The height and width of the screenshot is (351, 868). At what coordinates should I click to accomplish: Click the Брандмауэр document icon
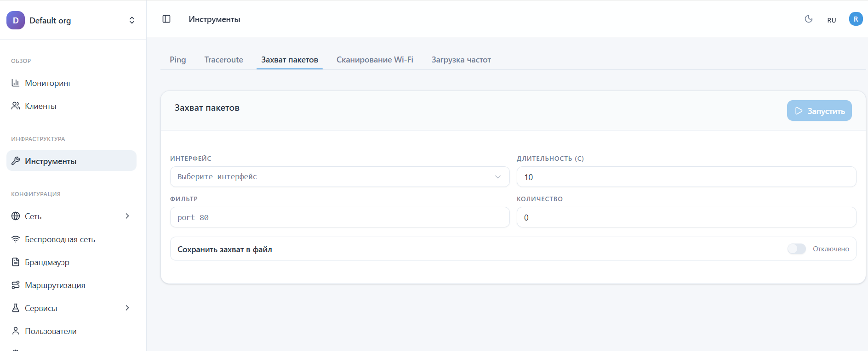[16, 262]
